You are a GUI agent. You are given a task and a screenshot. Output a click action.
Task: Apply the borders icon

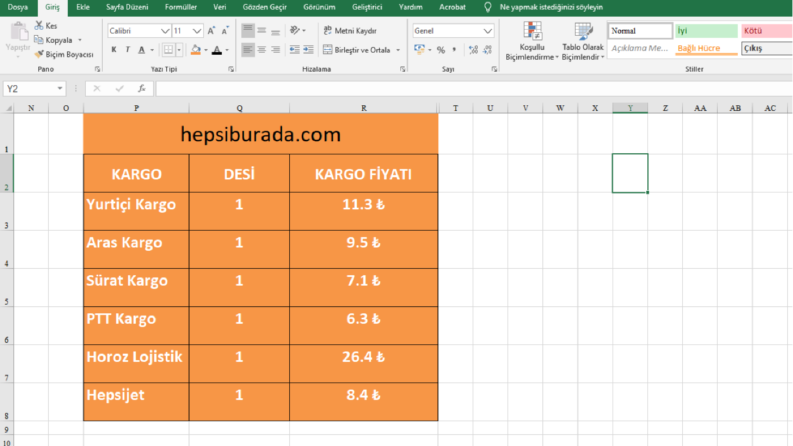pyautogui.click(x=168, y=50)
